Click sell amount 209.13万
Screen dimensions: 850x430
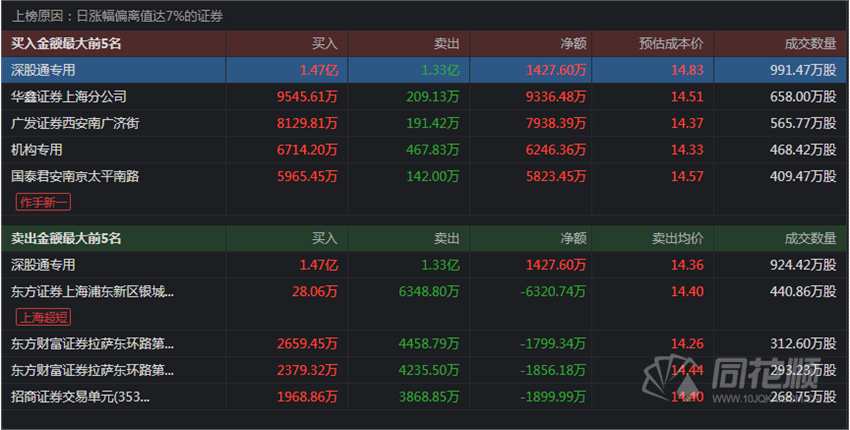point(433,97)
